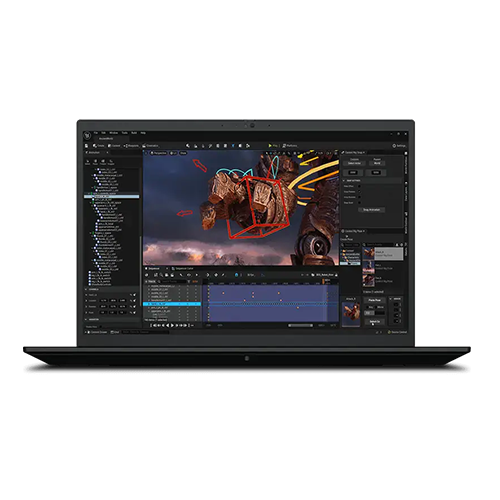Click the save level icon in main toolbar
500x500 pixels.
click(87, 146)
